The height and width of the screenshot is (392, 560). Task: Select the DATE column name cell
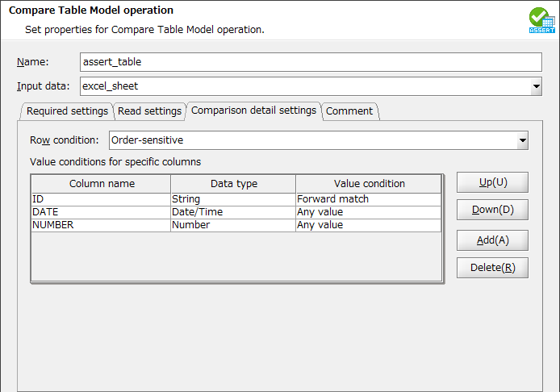(x=100, y=212)
